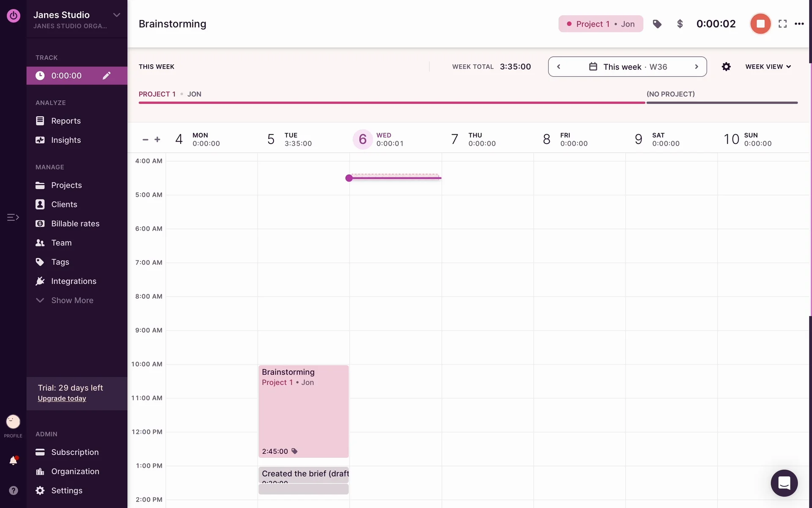The height and width of the screenshot is (508, 812).
Task: Open Billable rates page
Action: coord(75,224)
